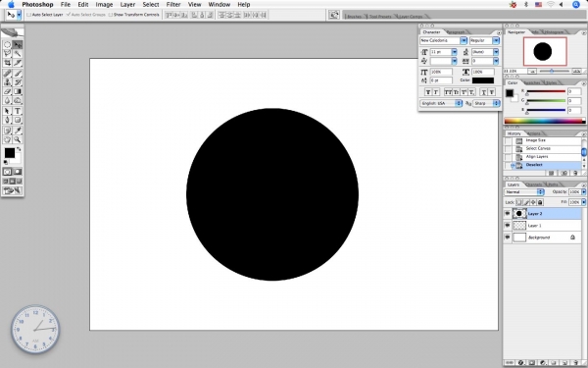This screenshot has width=588, height=368.
Task: Open the Layer menu
Action: 127,5
